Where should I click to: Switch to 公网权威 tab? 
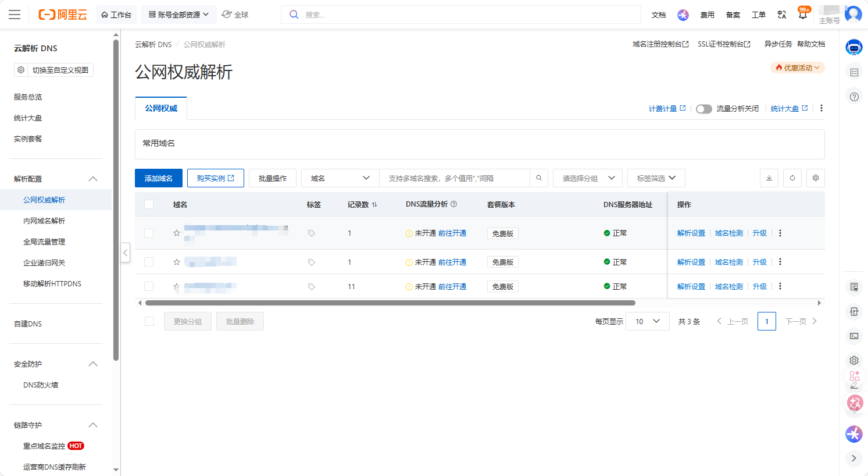pos(161,108)
